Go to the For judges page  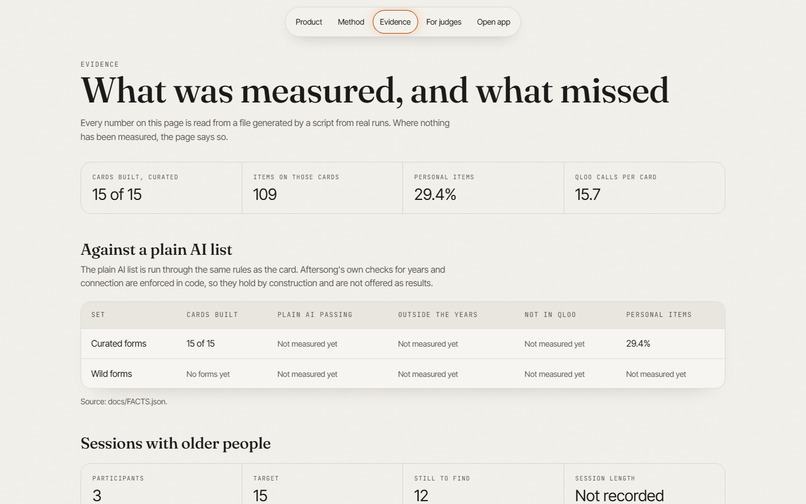443,22
